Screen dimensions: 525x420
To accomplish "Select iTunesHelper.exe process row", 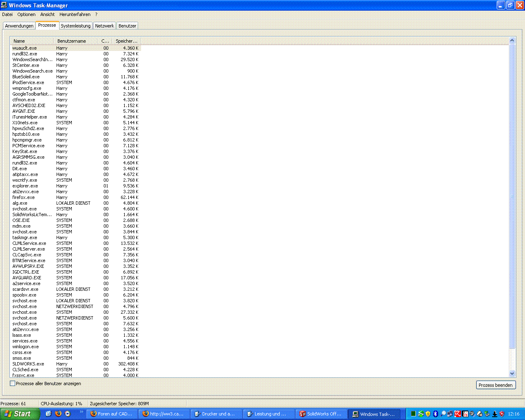I will [75, 117].
